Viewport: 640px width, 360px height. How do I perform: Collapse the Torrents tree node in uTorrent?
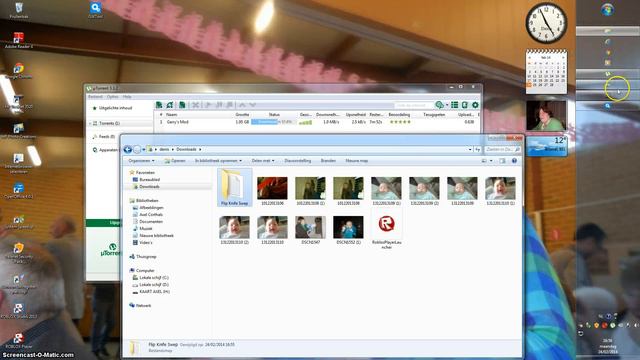(x=90, y=123)
